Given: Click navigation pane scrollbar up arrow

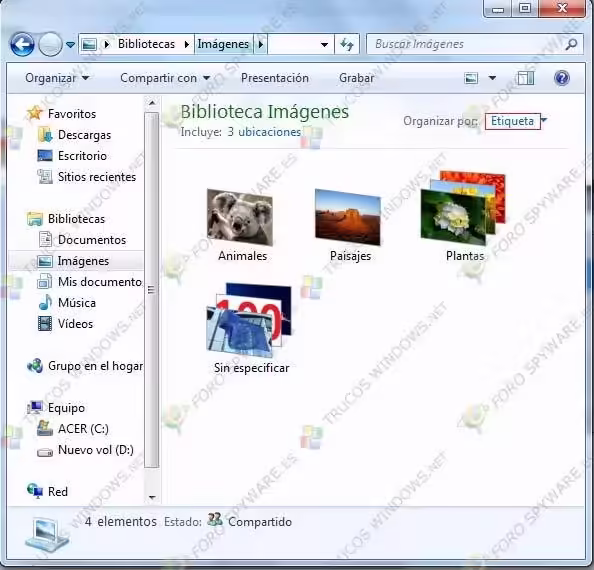Looking at the screenshot, I should point(152,103).
